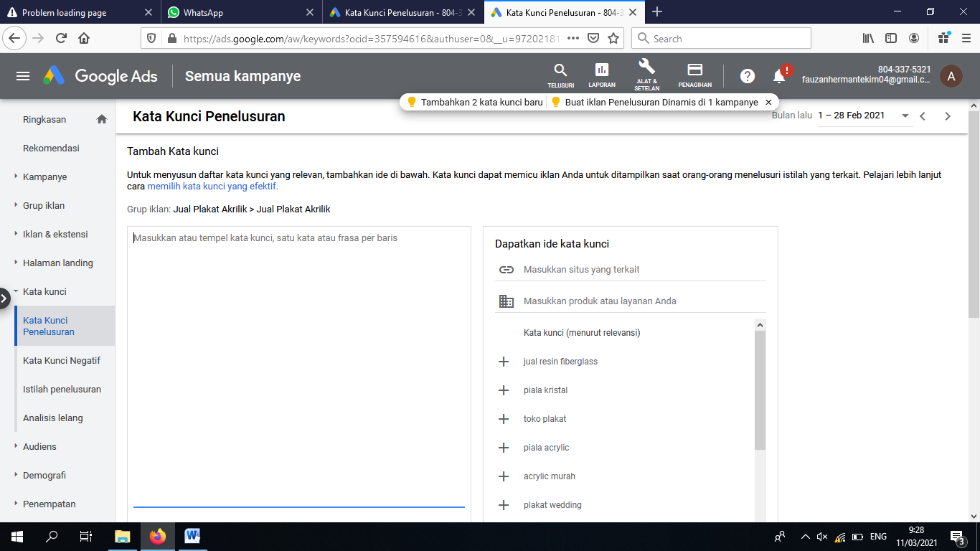The width and height of the screenshot is (980, 551).
Task: Click the Firefox Search box
Action: point(721,38)
